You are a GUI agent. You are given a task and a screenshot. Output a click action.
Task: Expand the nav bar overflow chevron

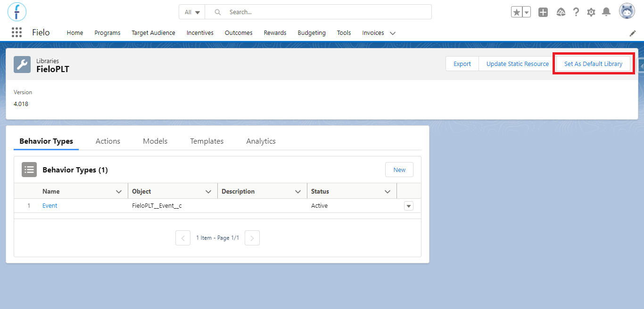(x=393, y=33)
